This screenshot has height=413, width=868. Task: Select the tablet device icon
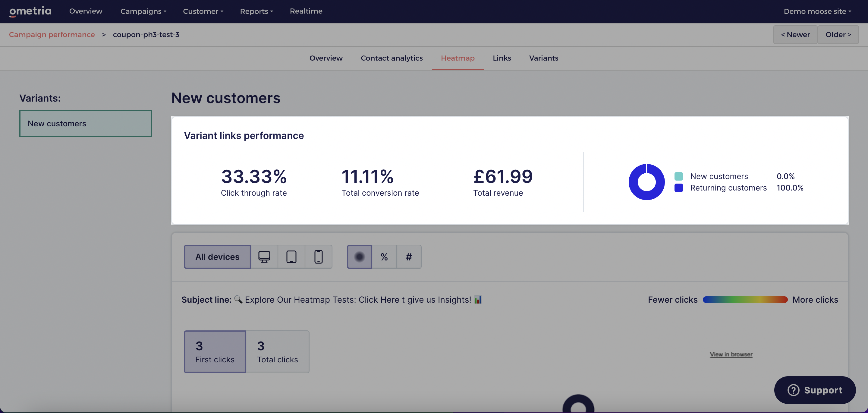point(291,257)
